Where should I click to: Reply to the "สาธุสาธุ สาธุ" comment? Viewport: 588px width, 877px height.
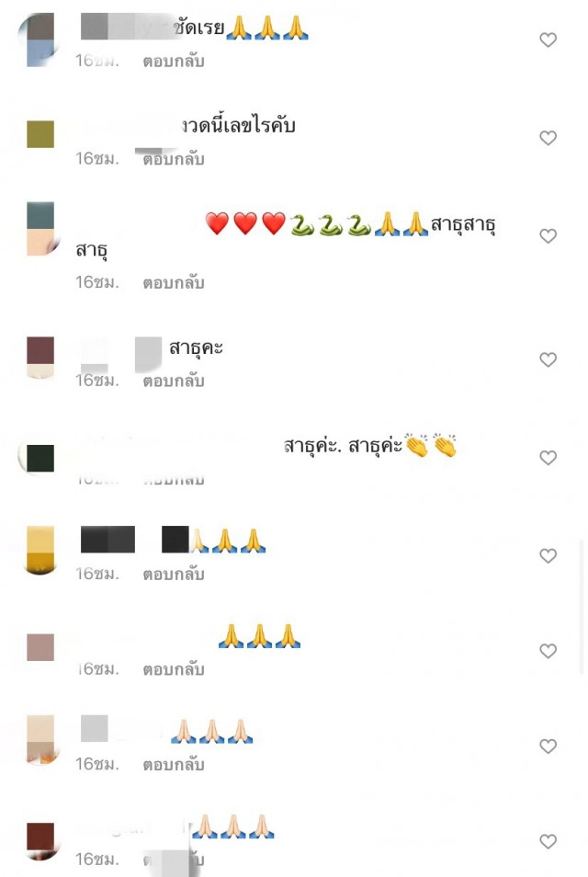[x=174, y=283]
